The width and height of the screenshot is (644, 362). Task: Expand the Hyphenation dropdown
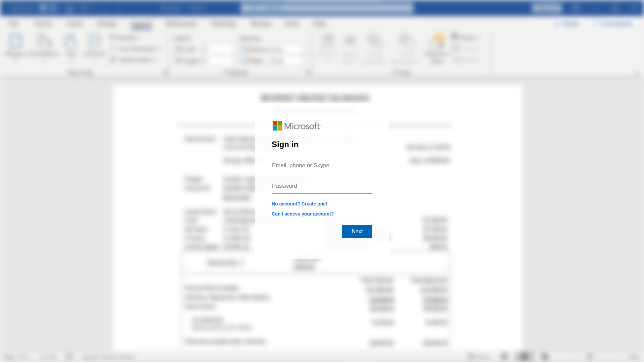click(x=134, y=60)
